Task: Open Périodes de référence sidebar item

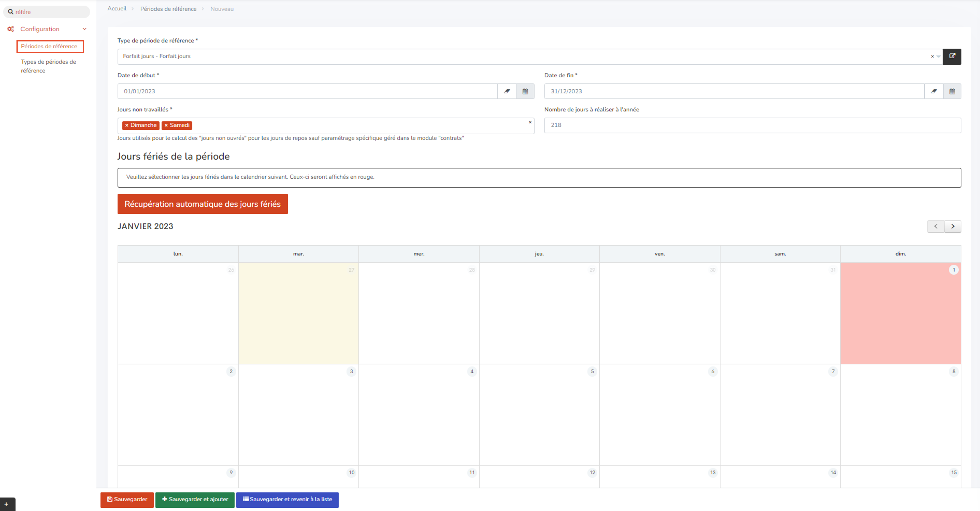Action: (x=49, y=46)
